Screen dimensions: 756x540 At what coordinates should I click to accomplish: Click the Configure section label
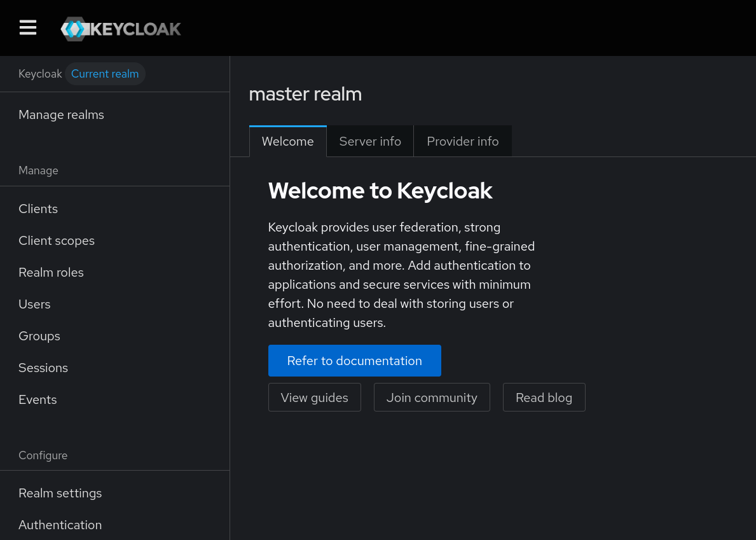point(43,455)
